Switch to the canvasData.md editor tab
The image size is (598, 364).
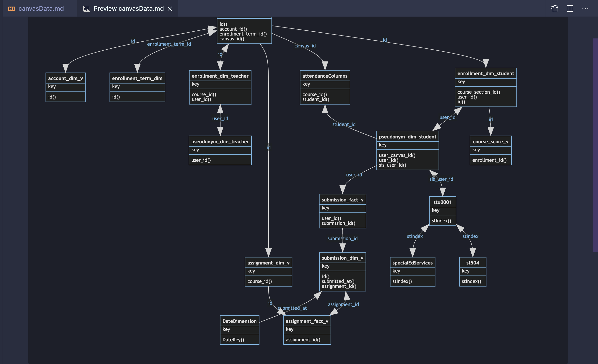pos(41,9)
